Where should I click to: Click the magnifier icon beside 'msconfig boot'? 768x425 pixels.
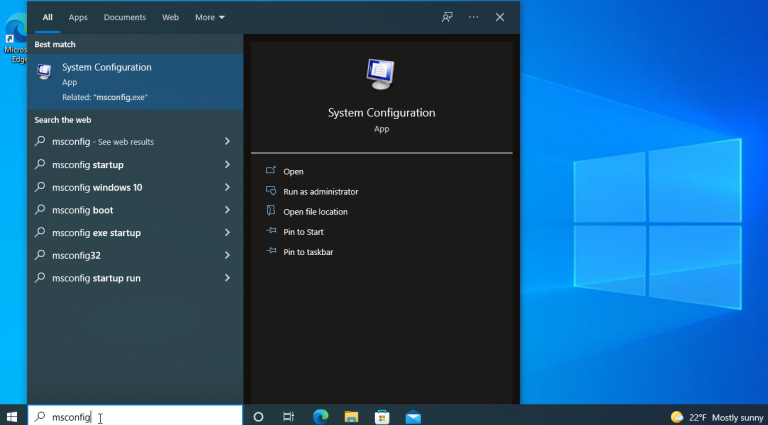point(40,210)
